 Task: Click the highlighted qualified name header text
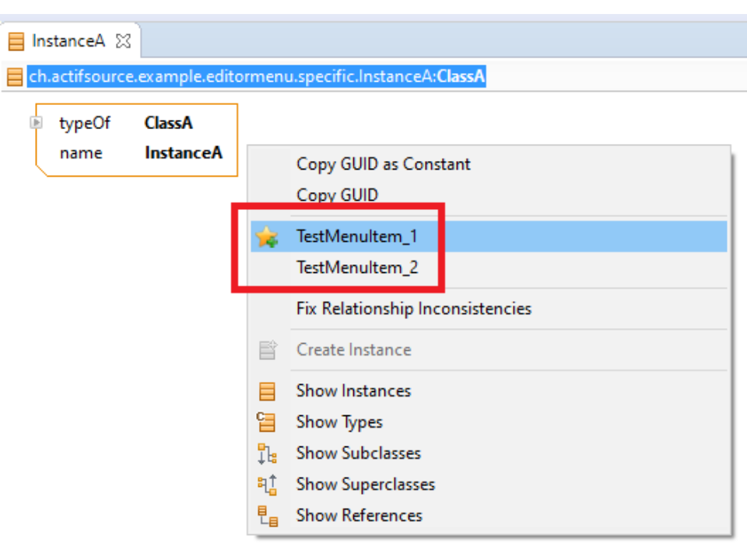(256, 77)
